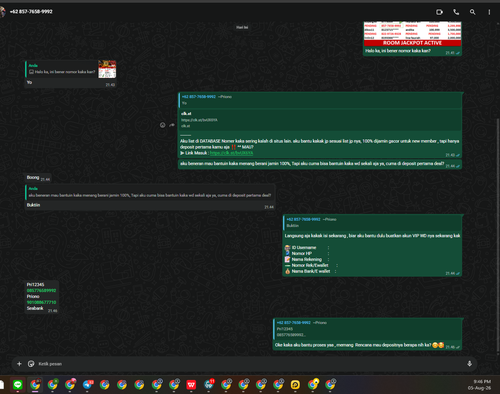Screen dimensions: 500x394
Task: Open the clk.at link preview card
Action: point(320,119)
